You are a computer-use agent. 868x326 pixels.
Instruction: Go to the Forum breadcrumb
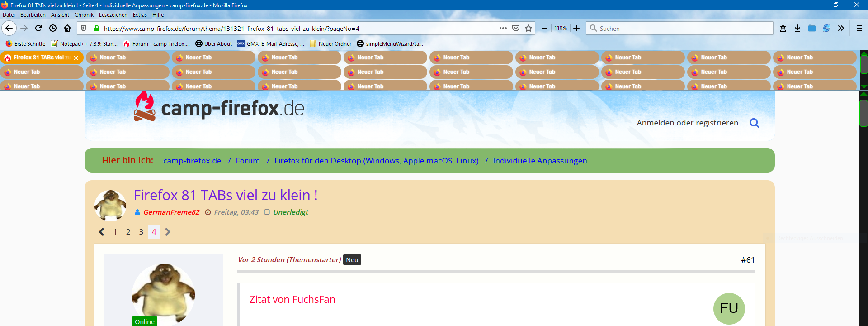[x=248, y=161]
